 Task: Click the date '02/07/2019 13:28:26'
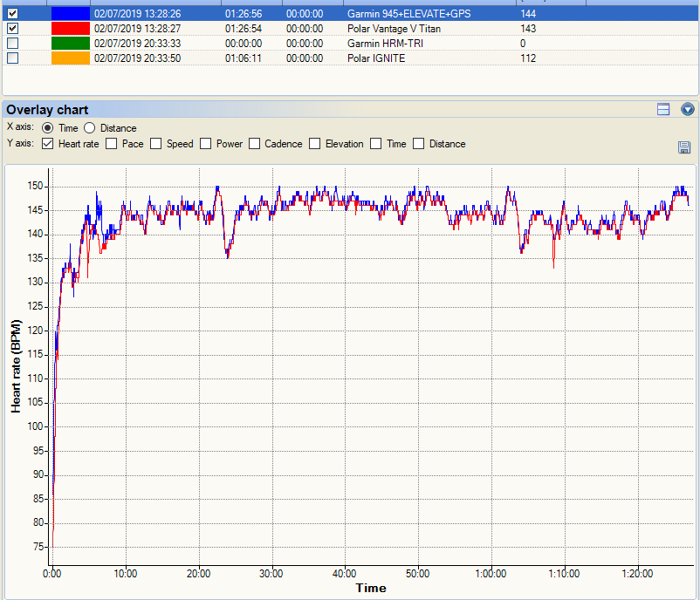[x=138, y=14]
